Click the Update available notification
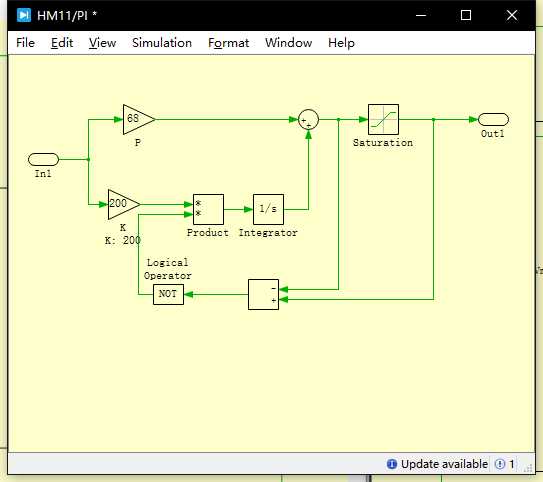543x482 pixels. point(437,464)
